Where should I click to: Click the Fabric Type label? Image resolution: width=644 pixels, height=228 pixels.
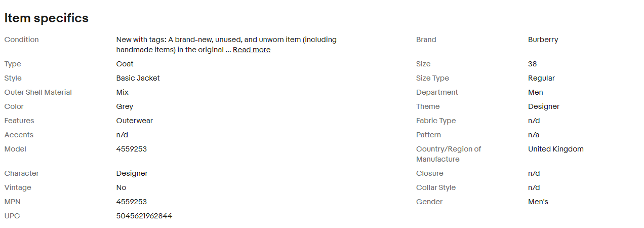coord(436,121)
